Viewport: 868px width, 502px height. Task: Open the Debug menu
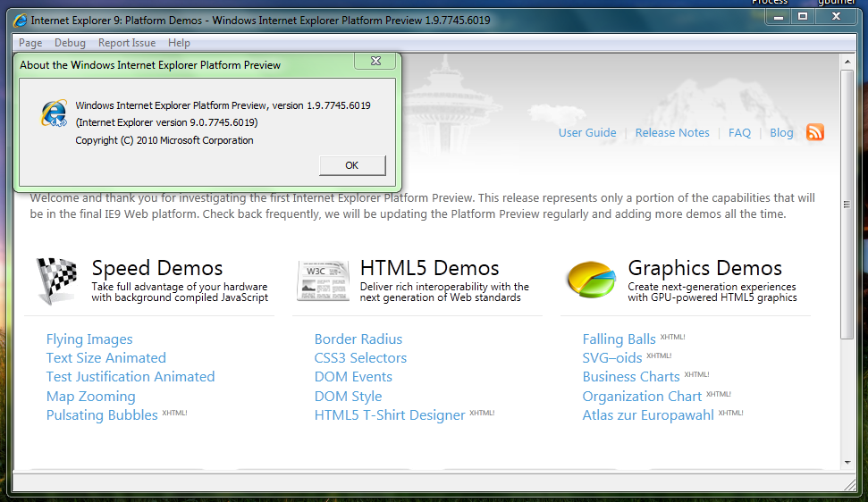click(70, 43)
